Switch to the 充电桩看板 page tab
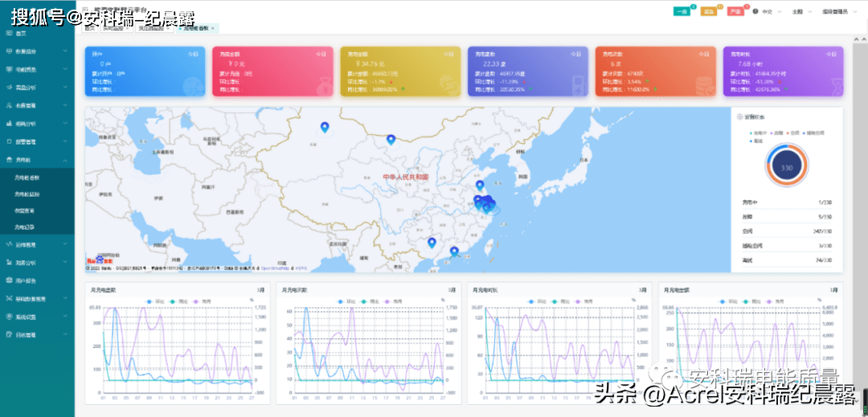This screenshot has height=417, width=868. click(194, 28)
